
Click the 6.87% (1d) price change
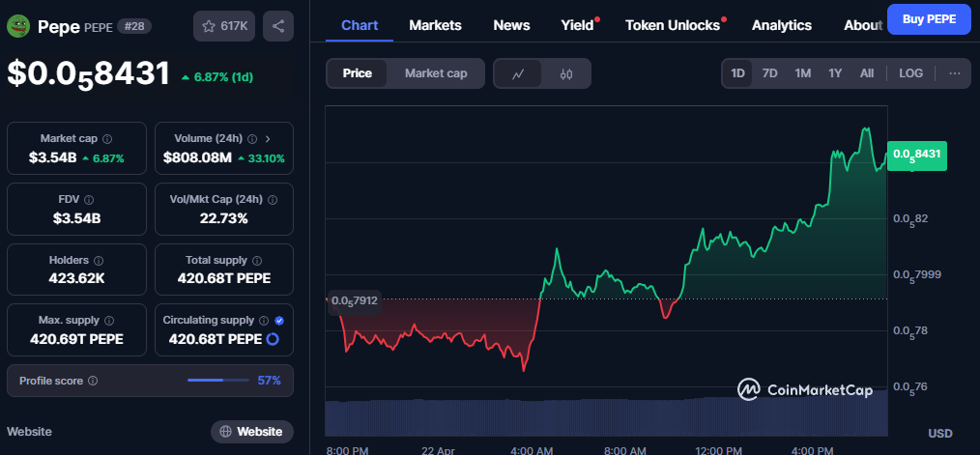click(x=216, y=77)
